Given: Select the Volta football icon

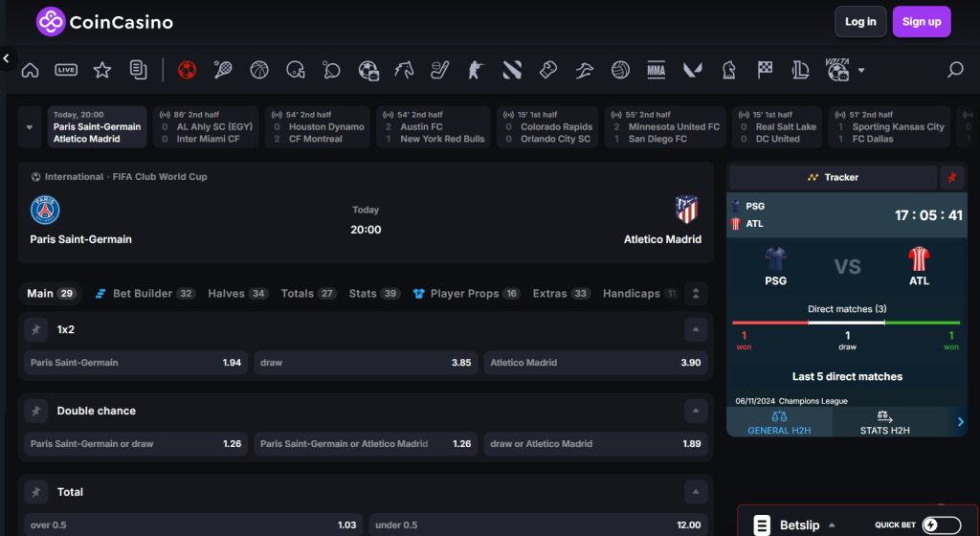Looking at the screenshot, I should (x=837, y=69).
